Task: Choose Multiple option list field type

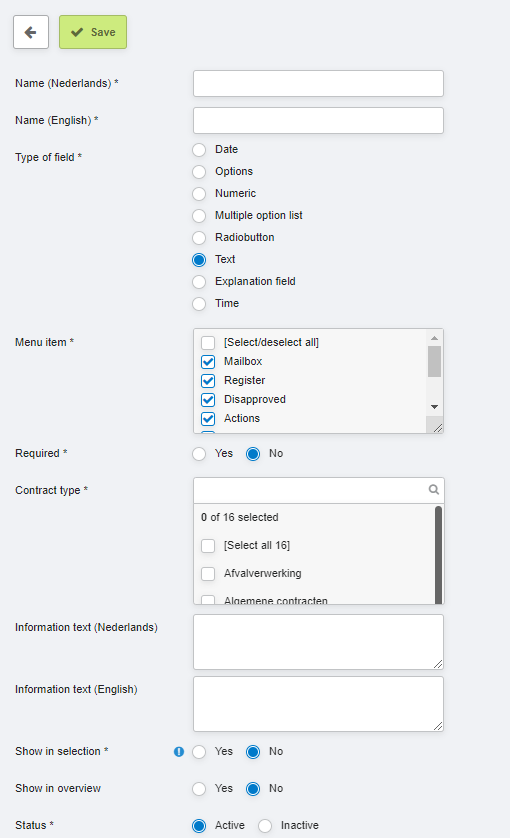Action: coord(199,215)
